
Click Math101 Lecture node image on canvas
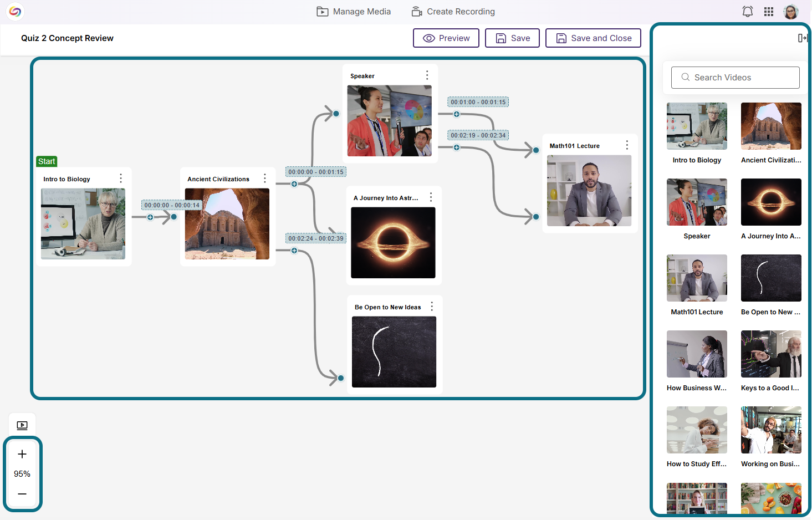point(589,191)
